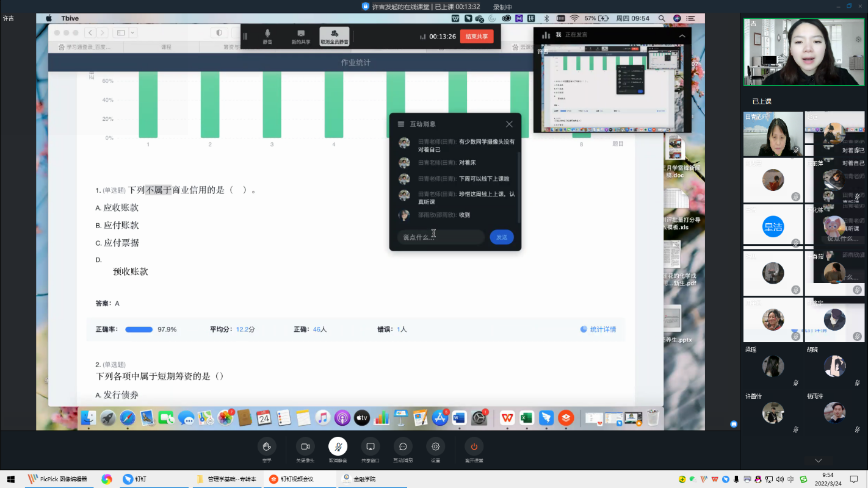Open Music app in the Dock

coord(323,418)
